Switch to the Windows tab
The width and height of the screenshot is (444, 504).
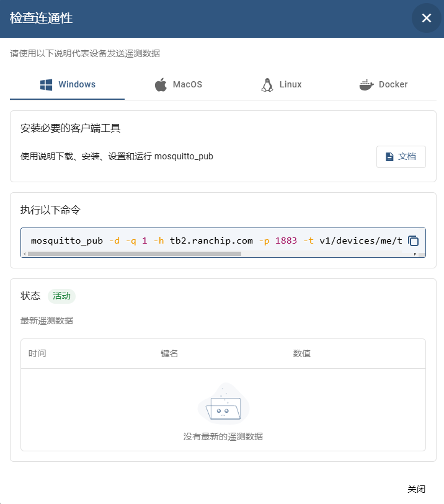tap(67, 84)
